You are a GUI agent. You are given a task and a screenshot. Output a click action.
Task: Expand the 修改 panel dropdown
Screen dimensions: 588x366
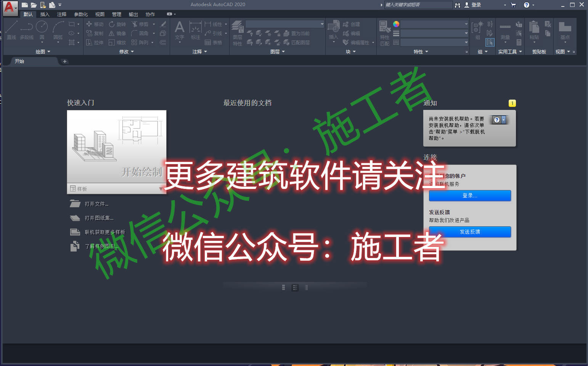[127, 52]
